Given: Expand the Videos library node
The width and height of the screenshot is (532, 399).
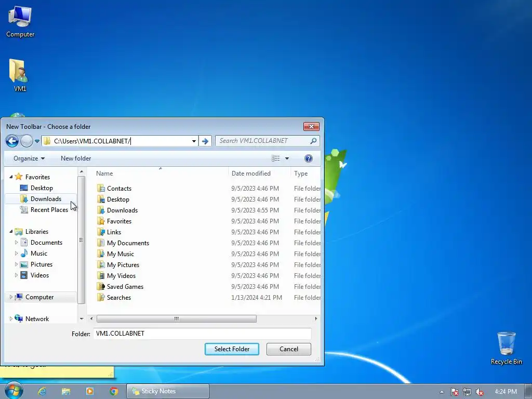Looking at the screenshot, I should click(x=16, y=275).
